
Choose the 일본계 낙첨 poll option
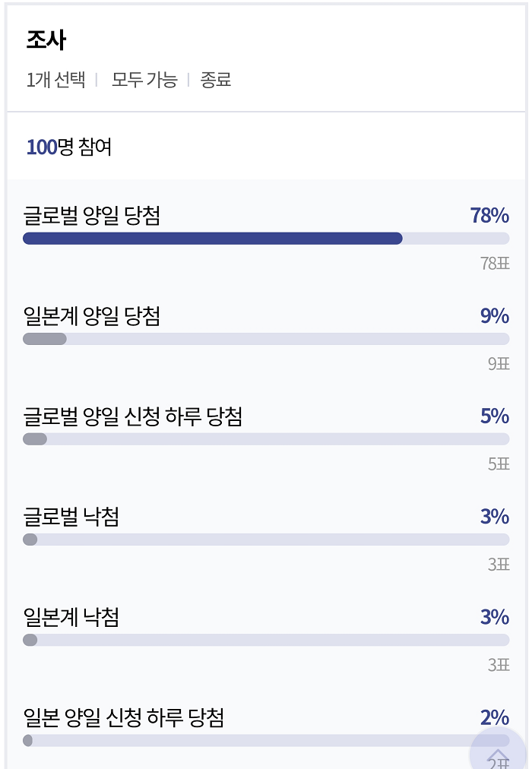pos(71,617)
